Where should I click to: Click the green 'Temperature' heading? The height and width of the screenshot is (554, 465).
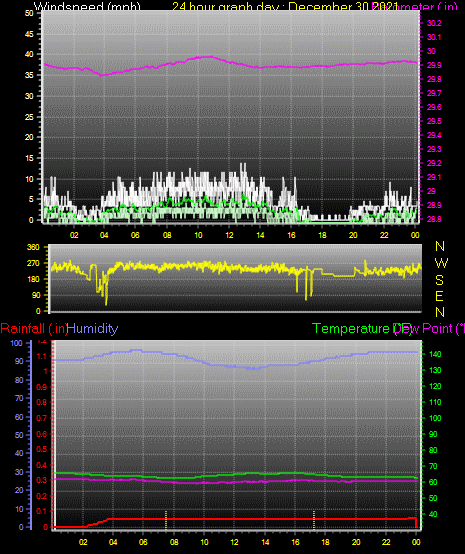[x=351, y=329]
